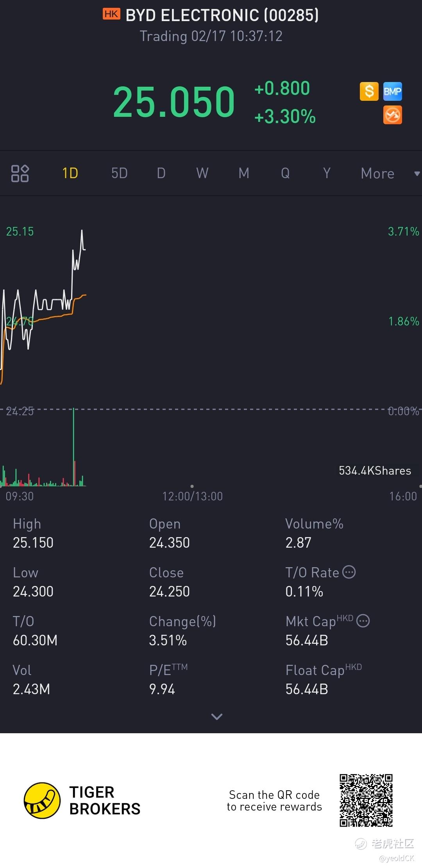Screen dimensions: 422x868
Task: Tap the 16:00 time axis label
Action: point(403,496)
